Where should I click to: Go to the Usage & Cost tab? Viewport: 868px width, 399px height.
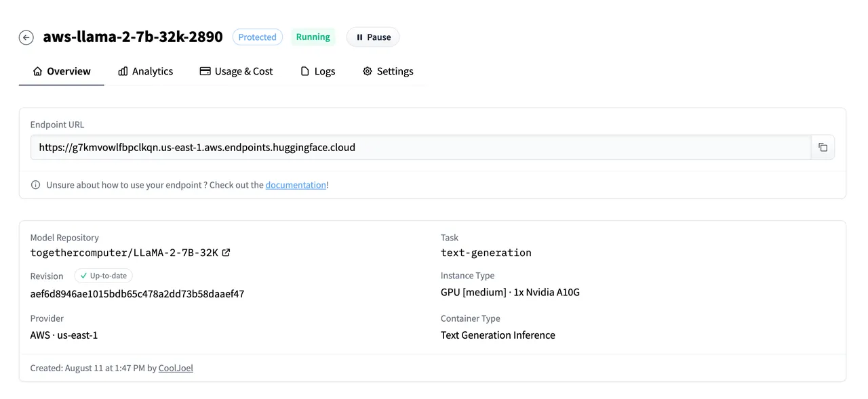pyautogui.click(x=236, y=71)
